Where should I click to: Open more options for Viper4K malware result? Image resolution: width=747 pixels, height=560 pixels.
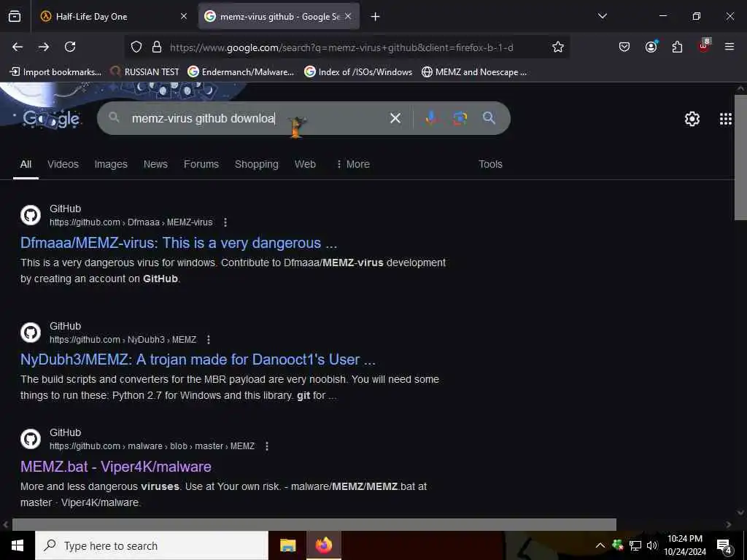point(267,446)
